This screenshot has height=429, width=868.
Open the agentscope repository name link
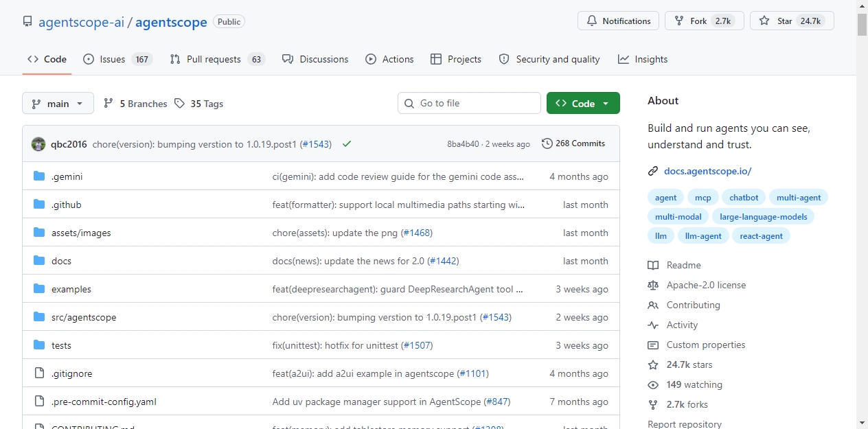[x=171, y=22]
